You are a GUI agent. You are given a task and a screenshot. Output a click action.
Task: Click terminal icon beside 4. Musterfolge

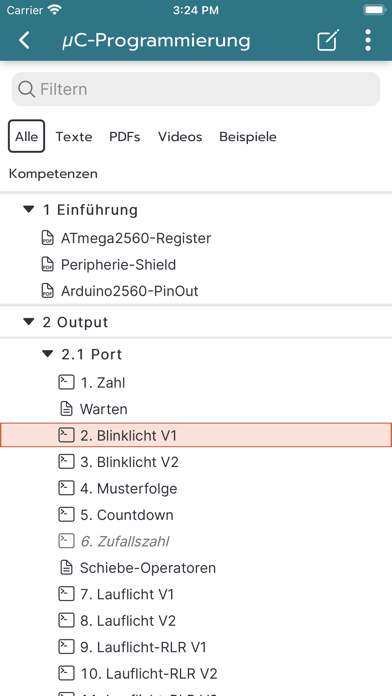66,488
